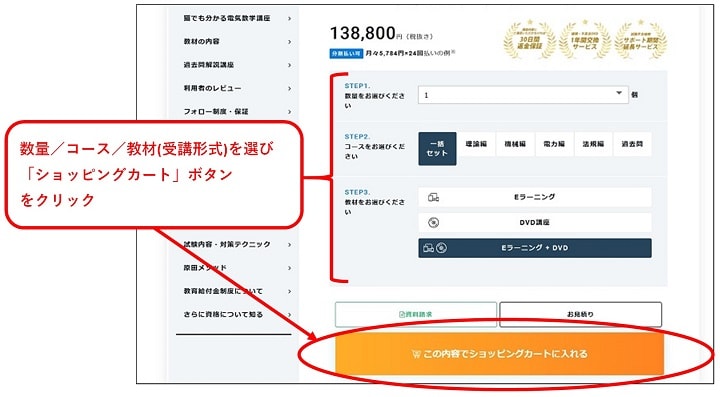The image size is (720, 397).
Task: Select the 一括セット course option
Action: point(437,149)
